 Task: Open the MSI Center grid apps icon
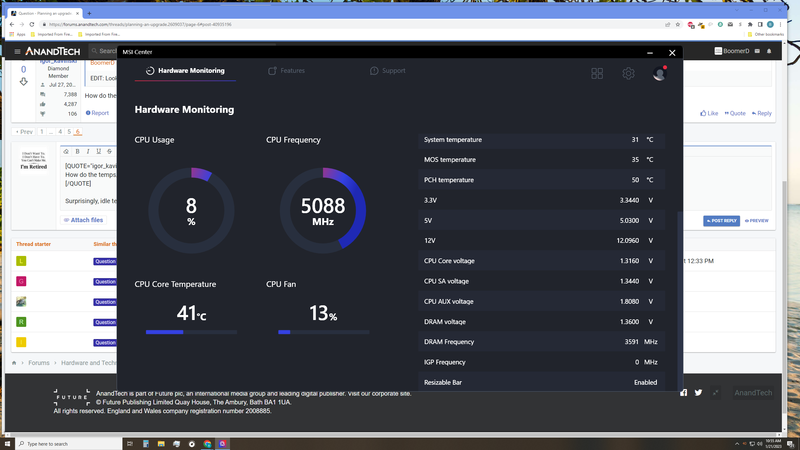[x=597, y=73]
